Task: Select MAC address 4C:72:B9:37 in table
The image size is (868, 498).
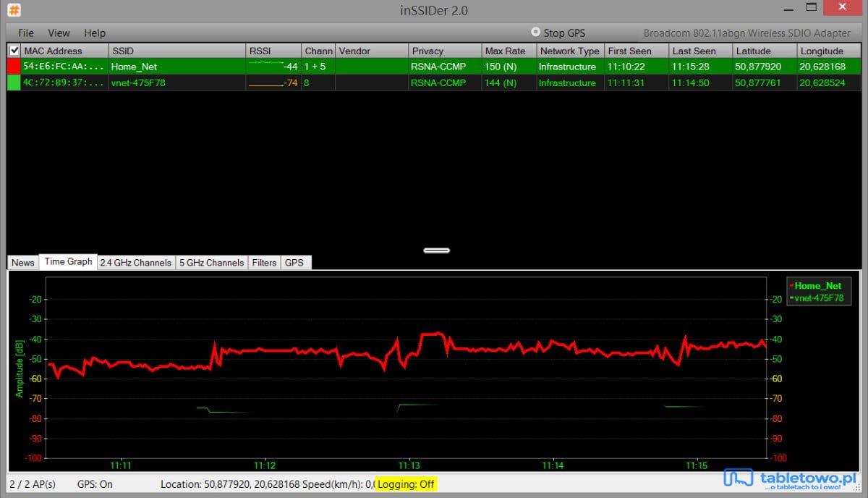Action: [x=64, y=83]
